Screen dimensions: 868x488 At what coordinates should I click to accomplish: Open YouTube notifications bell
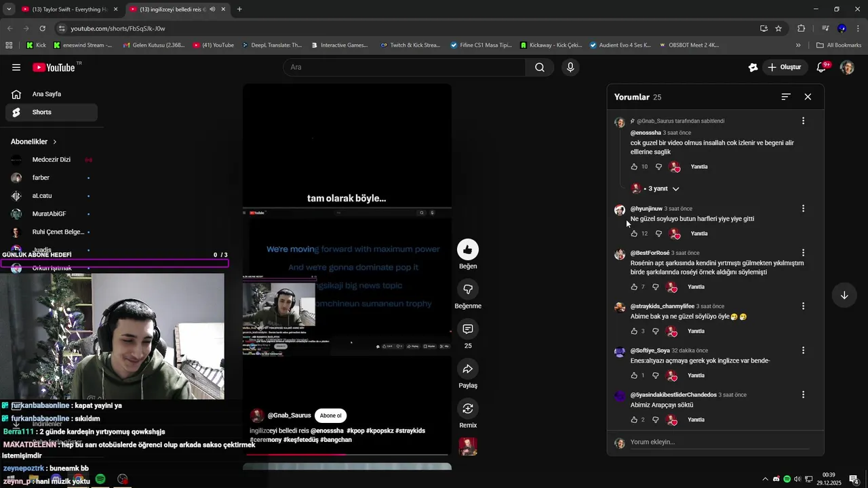822,67
